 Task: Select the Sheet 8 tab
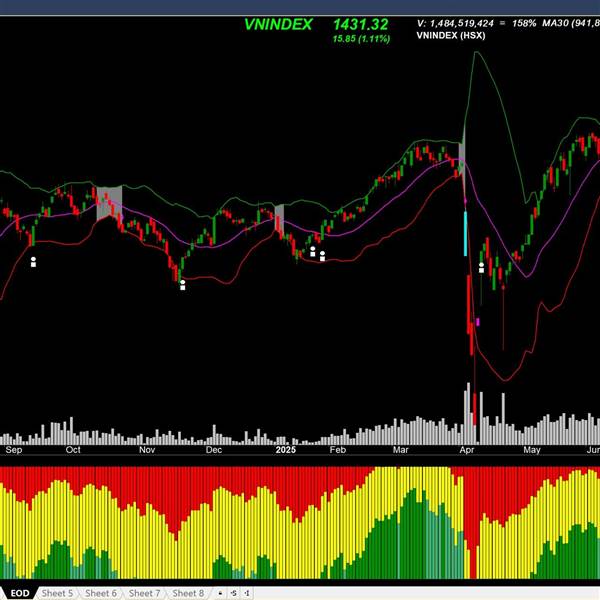pos(188,593)
